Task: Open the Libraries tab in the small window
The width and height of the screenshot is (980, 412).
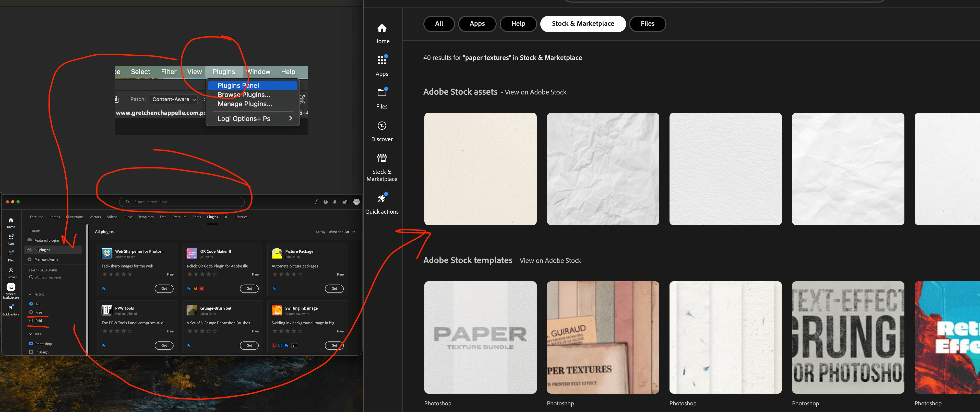Action: click(x=241, y=217)
